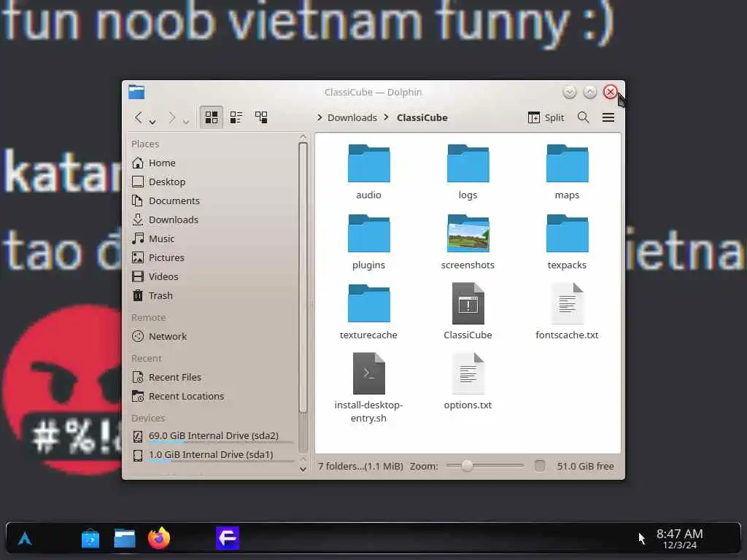Open the purple F app in taskbar
The width and height of the screenshot is (747, 560).
point(228,539)
